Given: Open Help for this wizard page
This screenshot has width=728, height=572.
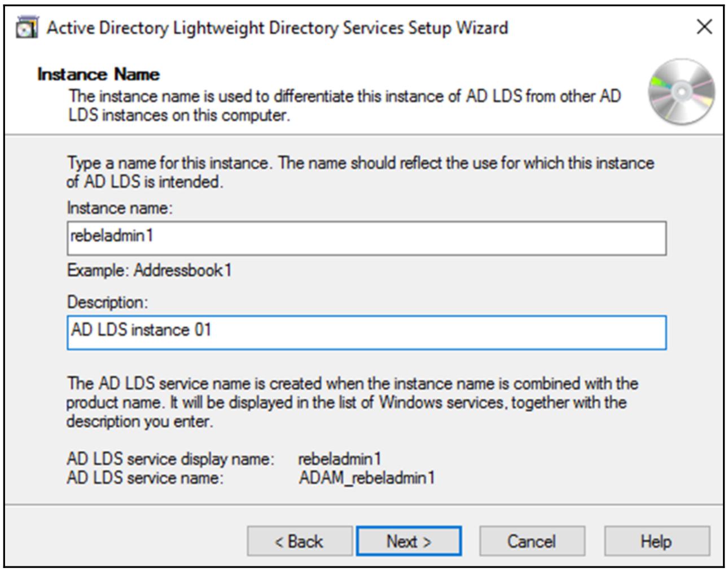Looking at the screenshot, I should [x=656, y=542].
